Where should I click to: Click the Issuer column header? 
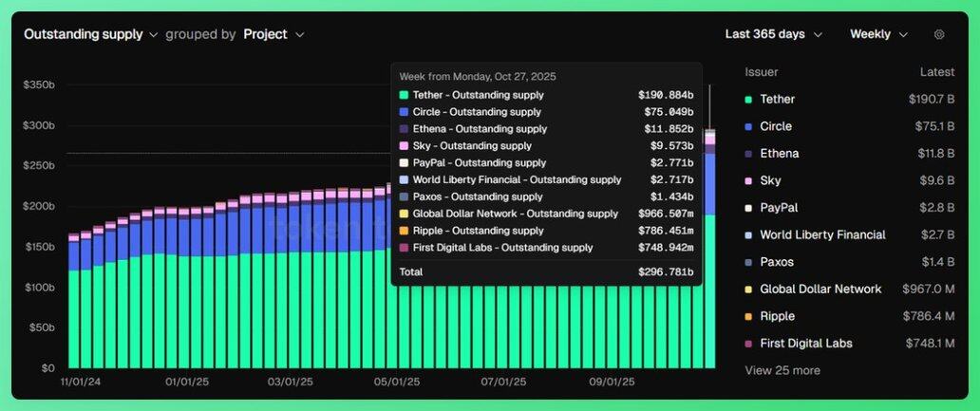click(762, 72)
